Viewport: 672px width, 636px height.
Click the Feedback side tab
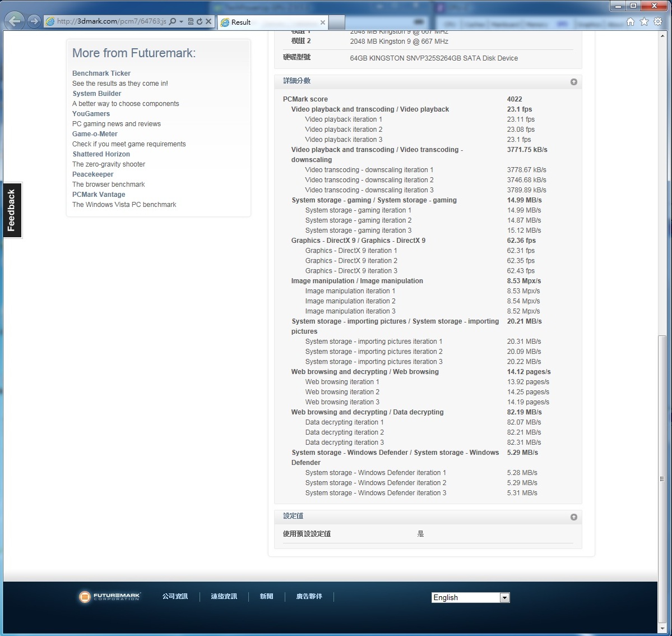click(12, 210)
